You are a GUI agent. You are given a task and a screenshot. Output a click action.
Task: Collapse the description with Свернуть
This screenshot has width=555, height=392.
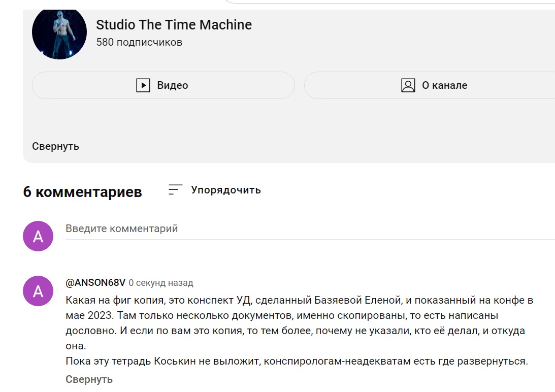[x=55, y=146]
